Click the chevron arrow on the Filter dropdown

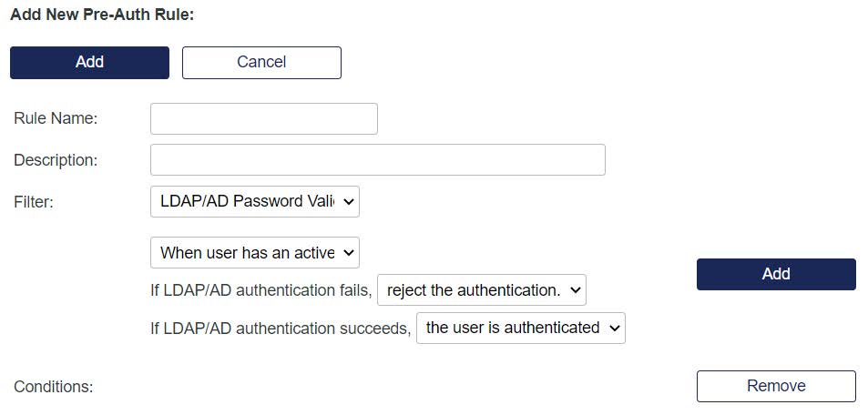350,202
